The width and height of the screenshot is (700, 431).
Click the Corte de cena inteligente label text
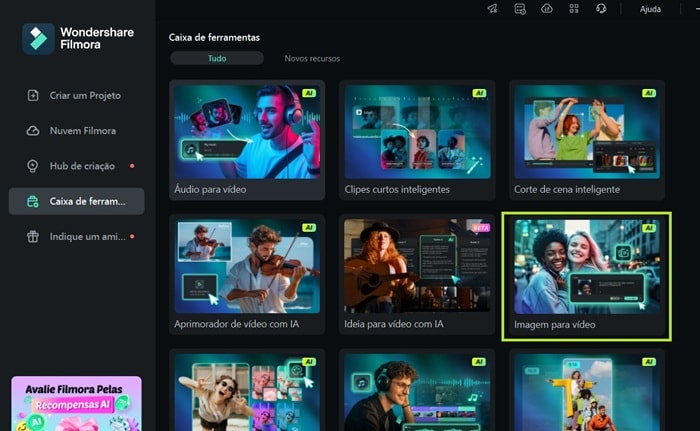click(x=567, y=189)
